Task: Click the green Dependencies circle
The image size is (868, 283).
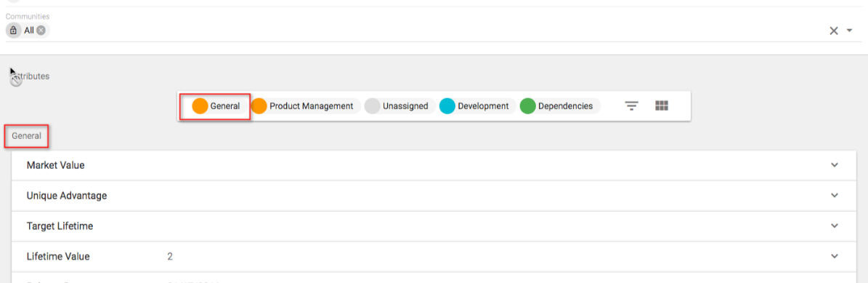Action: 527,106
